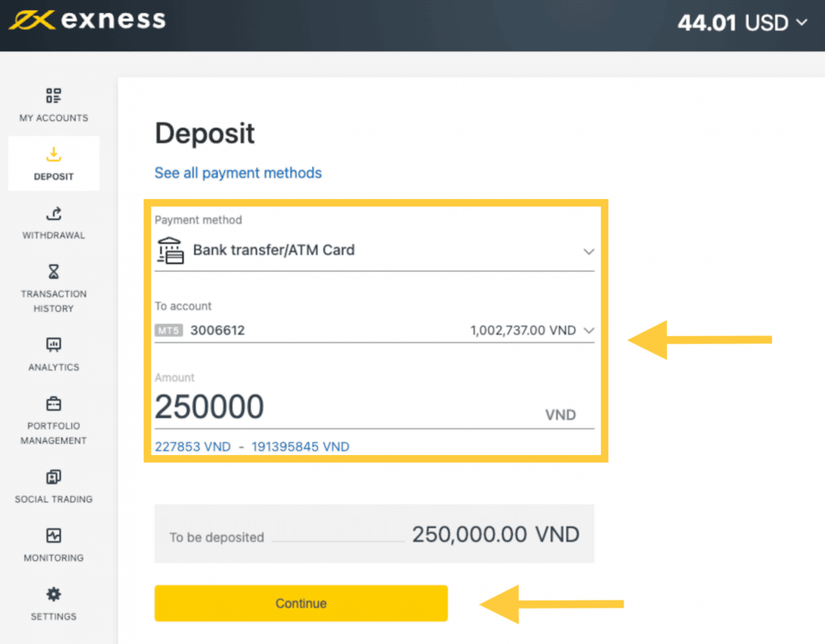825x644 pixels.
Task: Open Analytics sidebar label
Action: coord(54,368)
